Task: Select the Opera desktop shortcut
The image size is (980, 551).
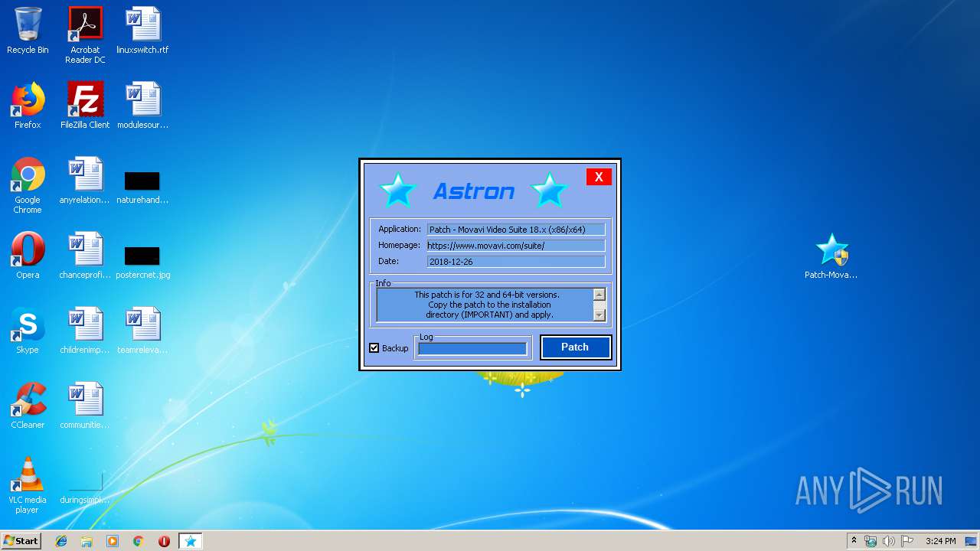Action: 28,256
